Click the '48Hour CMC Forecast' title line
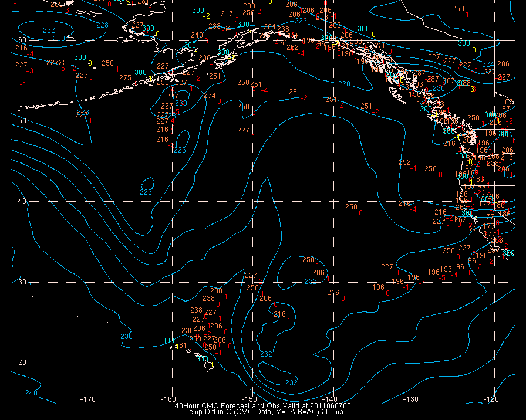526x420 pixels. click(x=262, y=405)
